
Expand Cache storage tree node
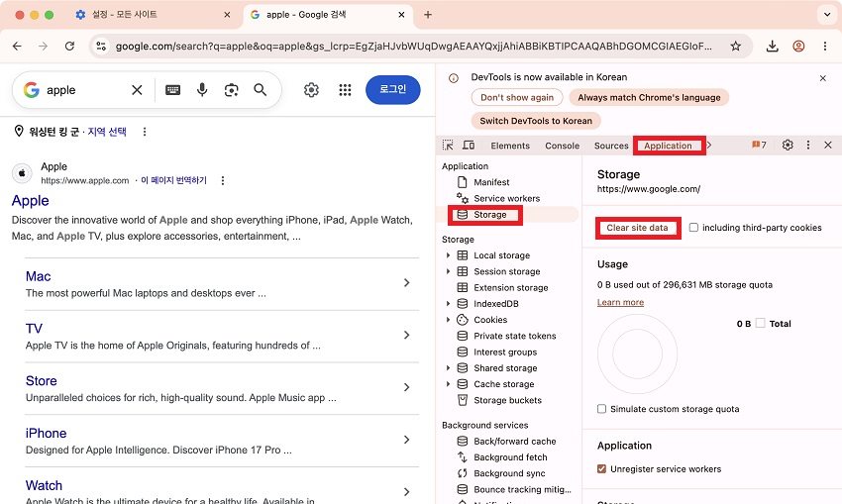pyautogui.click(x=448, y=384)
